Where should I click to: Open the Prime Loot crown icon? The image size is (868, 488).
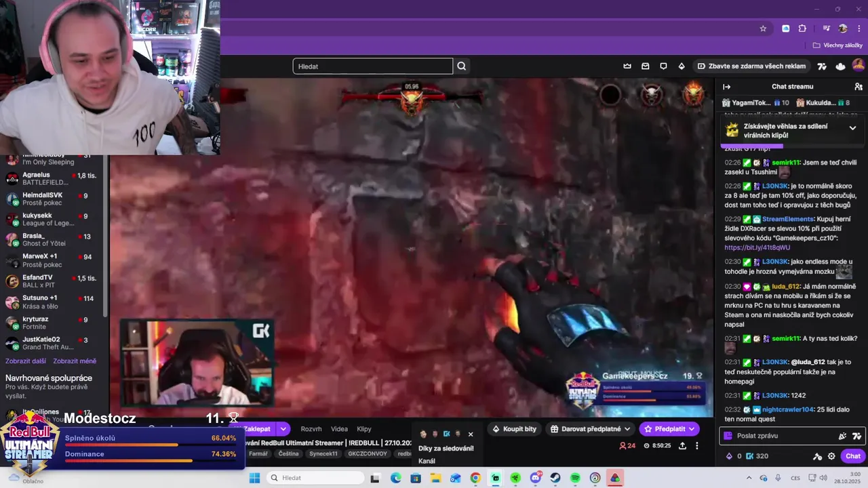(x=627, y=66)
